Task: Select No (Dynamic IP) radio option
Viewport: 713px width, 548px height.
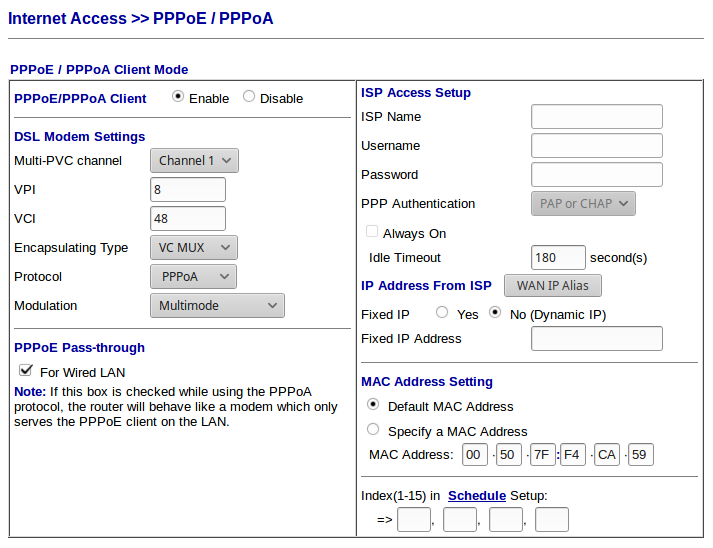Action: coord(495,313)
